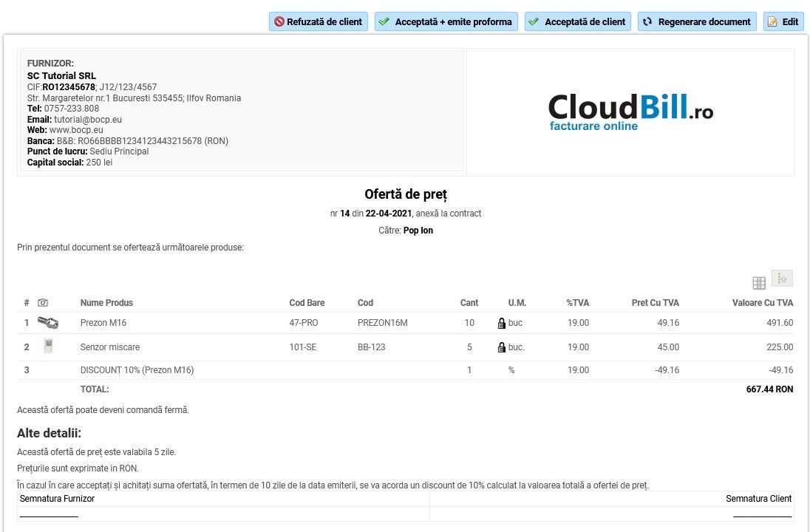Screen dimensions: 810x532
Task: Click the camera icon column header
Action: (x=43, y=303)
